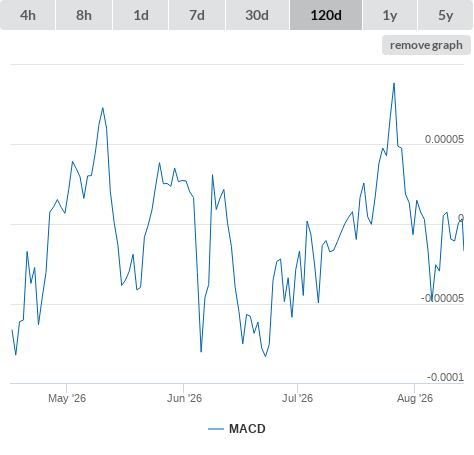
Task: Click the remove graph button
Action: click(x=426, y=45)
